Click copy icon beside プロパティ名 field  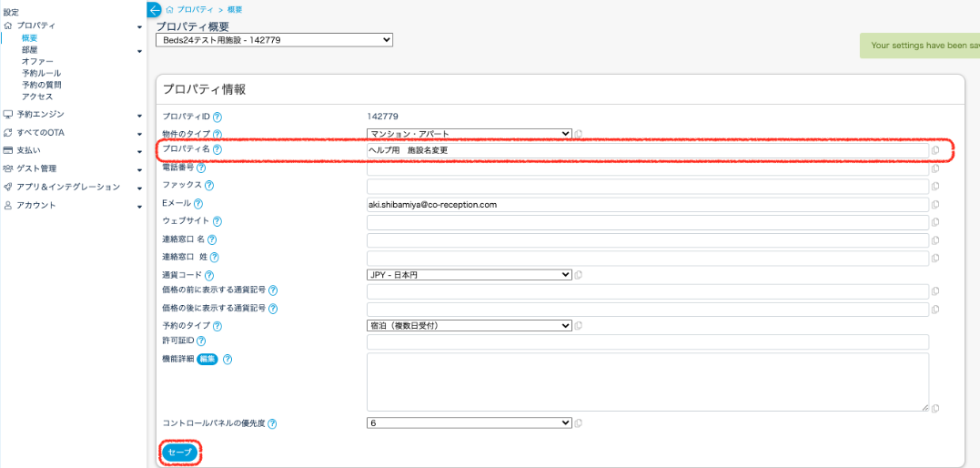[935, 150]
